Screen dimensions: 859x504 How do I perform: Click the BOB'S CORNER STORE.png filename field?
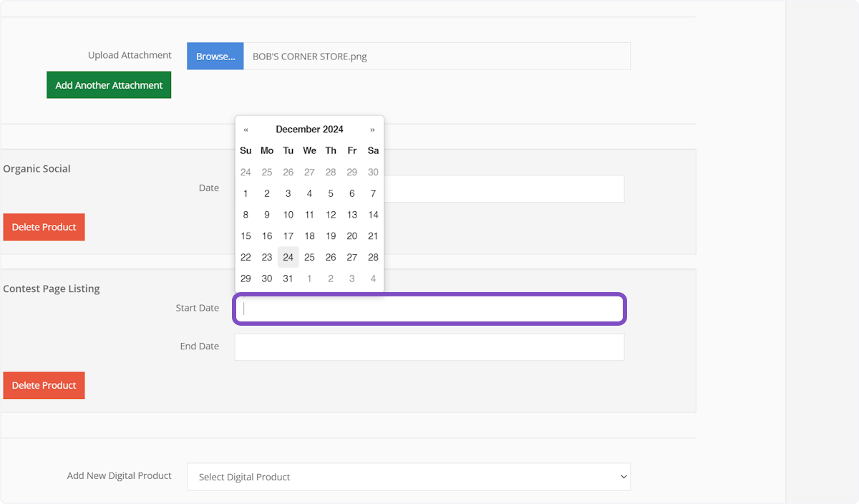tap(437, 56)
